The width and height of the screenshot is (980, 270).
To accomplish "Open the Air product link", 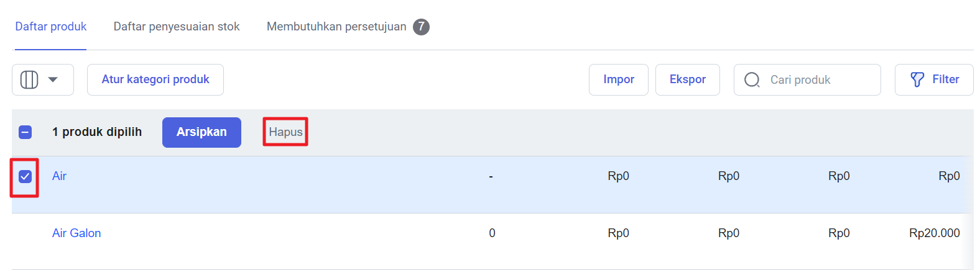I will (59, 176).
